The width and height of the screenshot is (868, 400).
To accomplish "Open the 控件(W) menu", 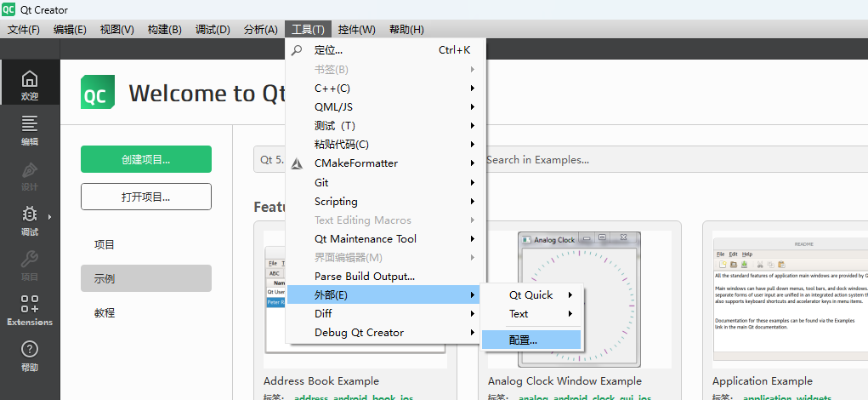I will coord(356,30).
